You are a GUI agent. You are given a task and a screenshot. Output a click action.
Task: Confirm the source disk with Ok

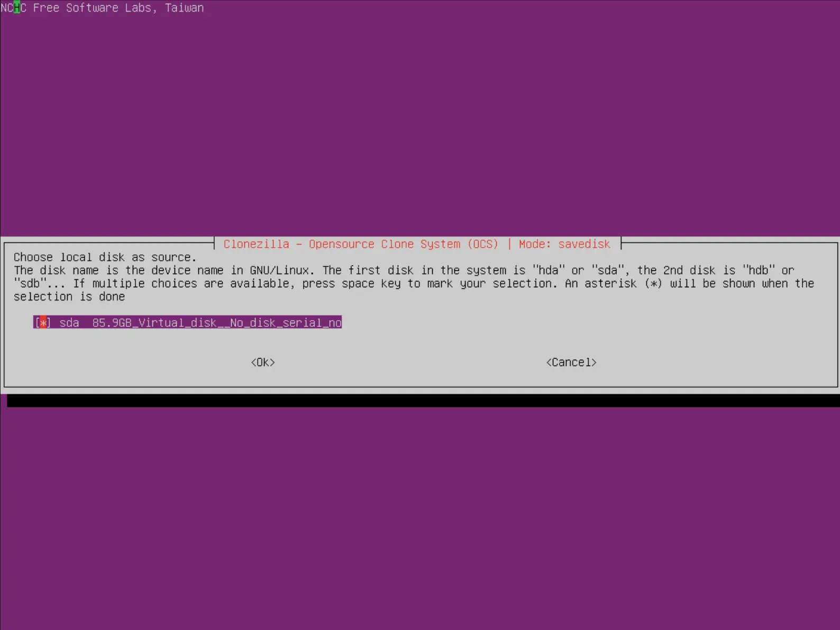[263, 362]
